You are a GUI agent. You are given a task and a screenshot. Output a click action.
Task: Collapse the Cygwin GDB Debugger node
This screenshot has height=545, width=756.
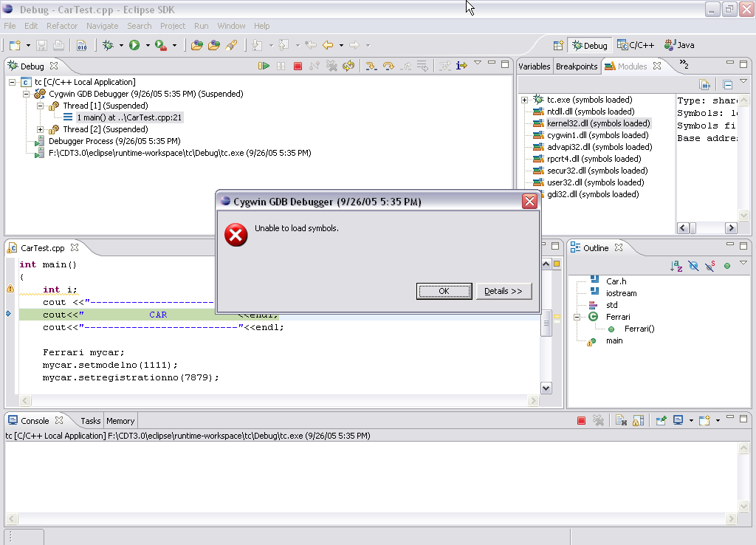[x=26, y=94]
